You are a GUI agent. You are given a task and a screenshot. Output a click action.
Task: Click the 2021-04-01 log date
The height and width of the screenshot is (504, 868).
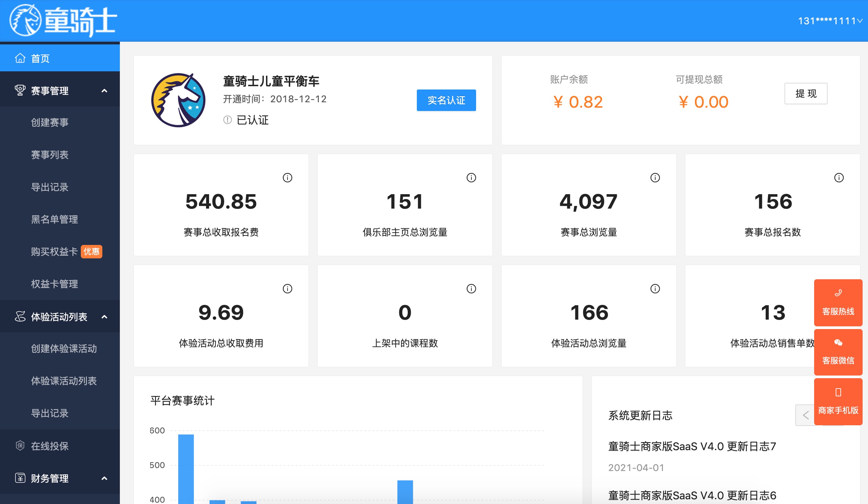[636, 468]
